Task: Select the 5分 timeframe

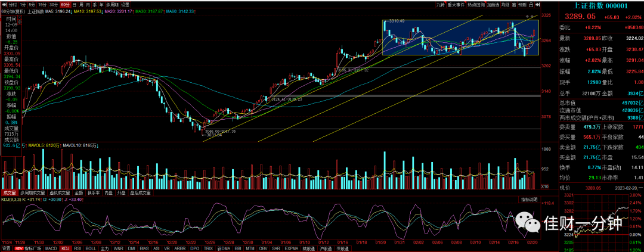Action: [x=32, y=5]
